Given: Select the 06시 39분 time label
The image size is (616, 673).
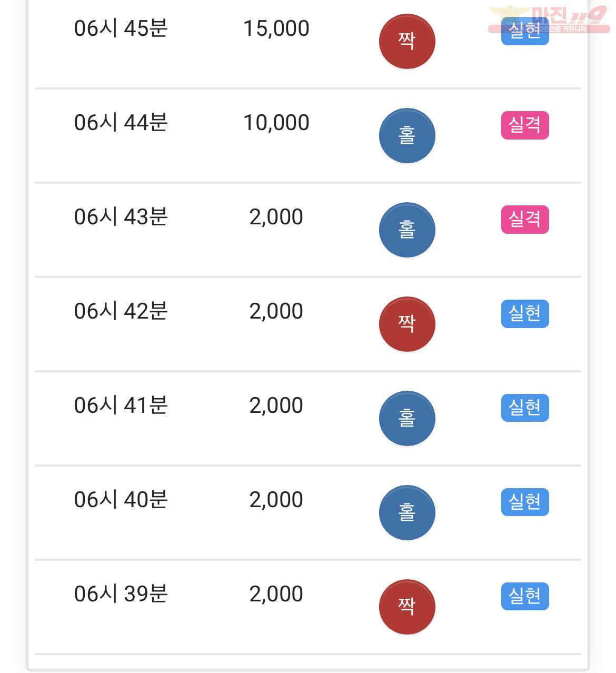Looking at the screenshot, I should [x=121, y=594].
